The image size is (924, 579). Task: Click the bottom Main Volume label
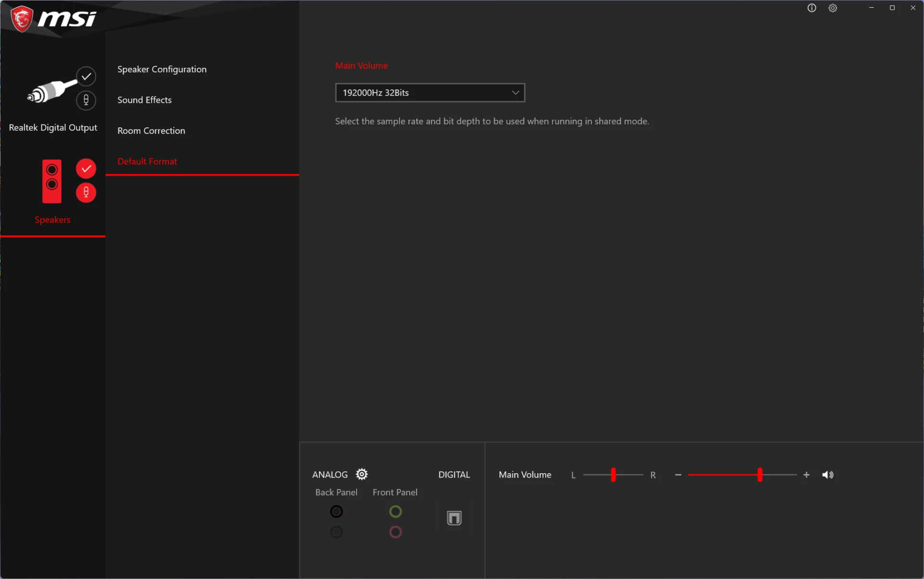(x=525, y=475)
